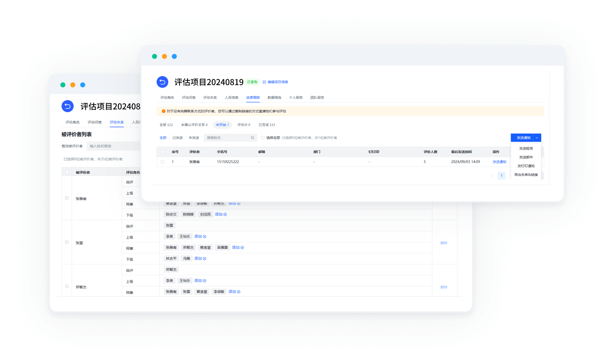
Task: Tick the header checkbox in 评价者 table
Action: point(162,152)
